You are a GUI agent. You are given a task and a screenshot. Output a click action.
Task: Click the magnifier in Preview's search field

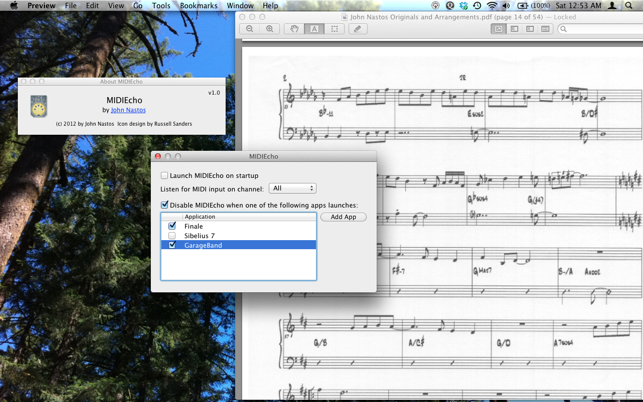(564, 29)
